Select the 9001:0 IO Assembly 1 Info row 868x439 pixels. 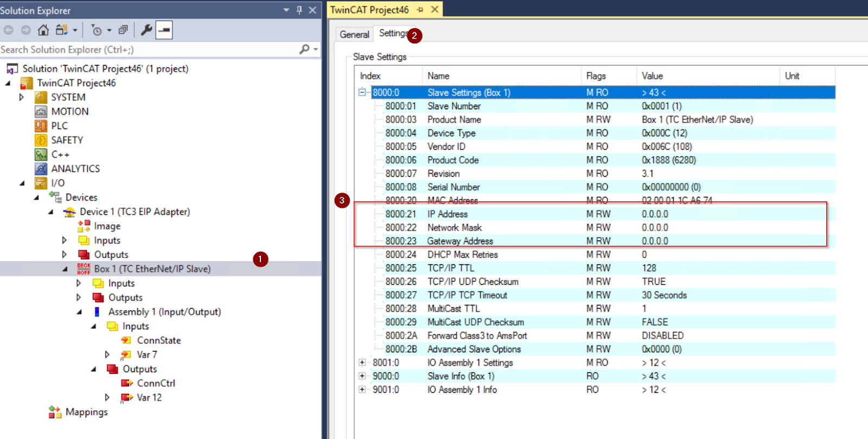[x=595, y=390]
